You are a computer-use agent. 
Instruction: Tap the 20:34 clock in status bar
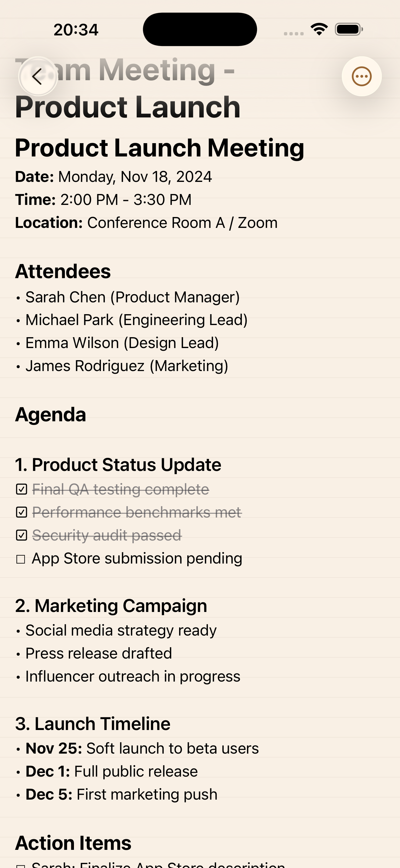[76, 30]
